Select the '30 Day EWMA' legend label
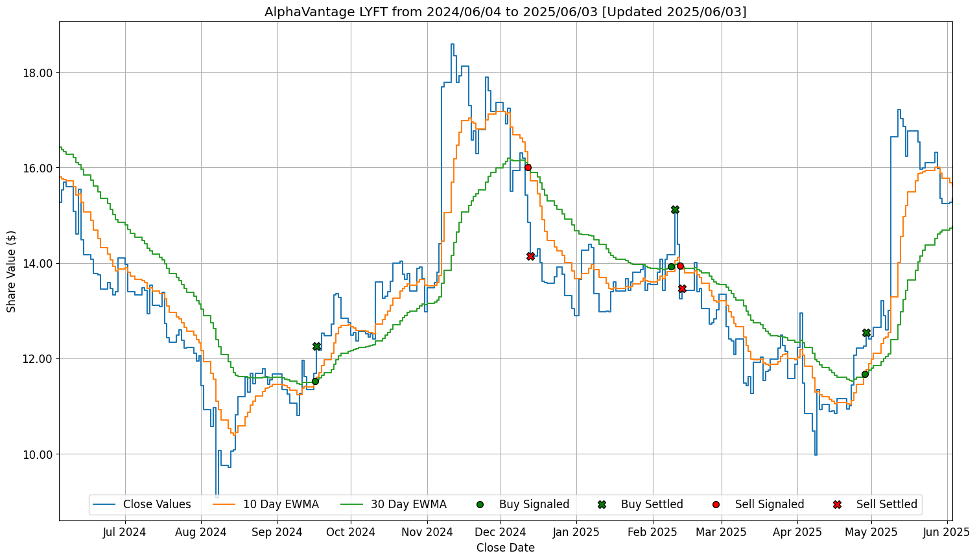The width and height of the screenshot is (977, 560). [408, 504]
